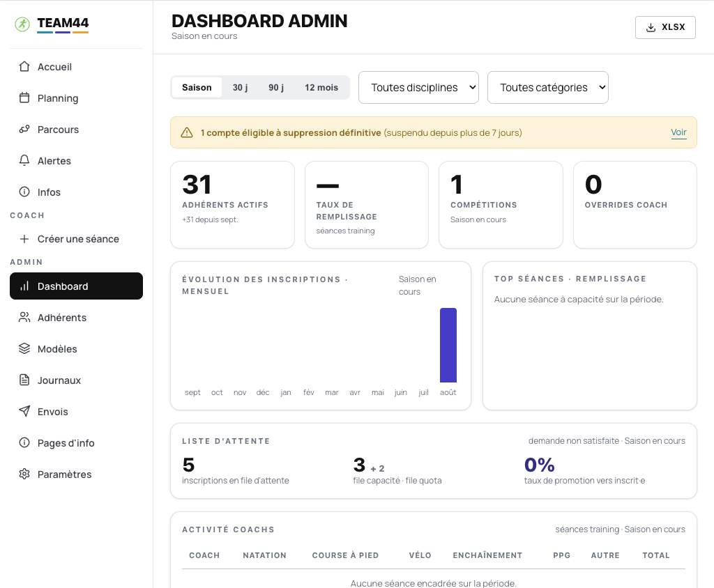Viewport: 714px width, 588px height.
Task: Open the Alertes menu item
Action: (77, 161)
